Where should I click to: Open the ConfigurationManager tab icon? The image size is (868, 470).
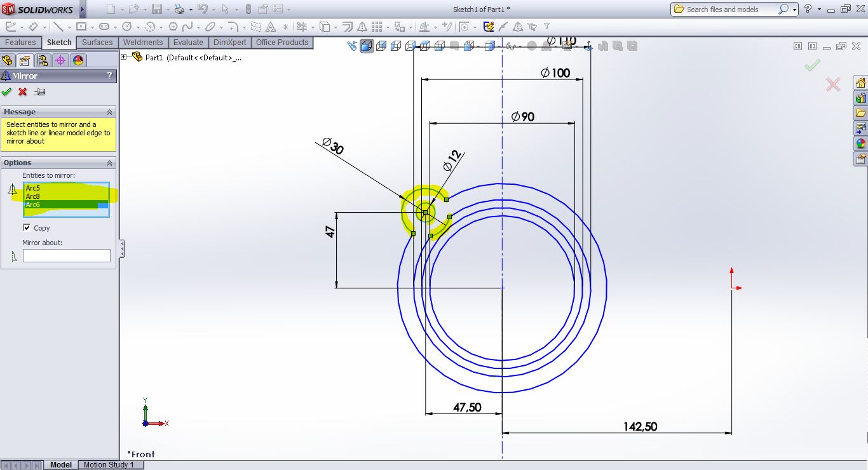coord(43,60)
